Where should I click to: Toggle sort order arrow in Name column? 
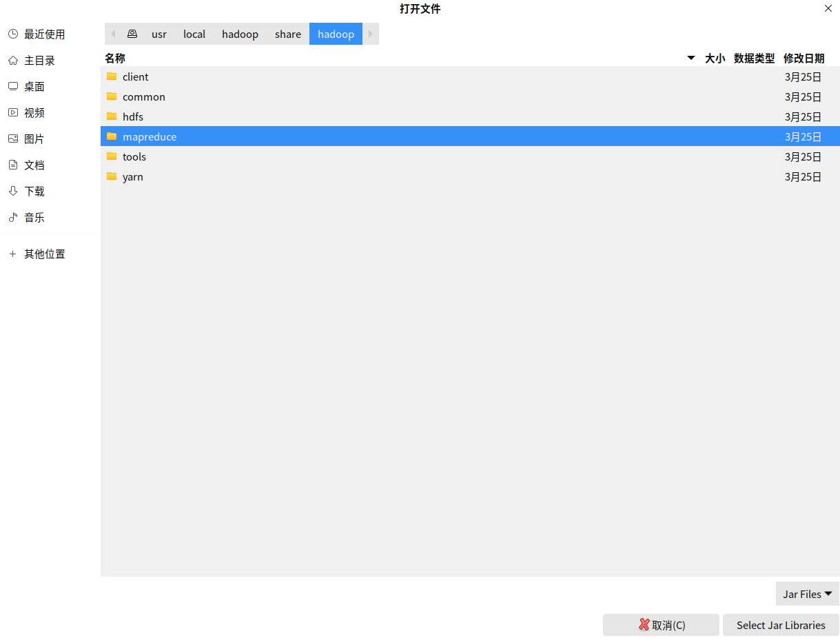tap(691, 58)
